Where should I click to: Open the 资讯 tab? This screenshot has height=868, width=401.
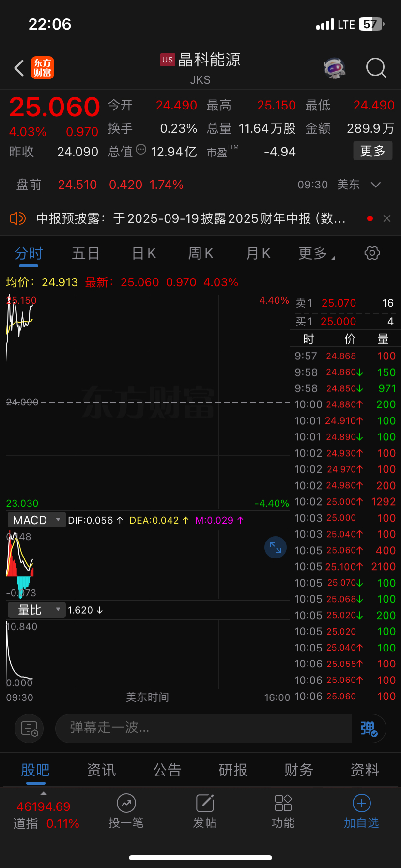[x=101, y=770]
